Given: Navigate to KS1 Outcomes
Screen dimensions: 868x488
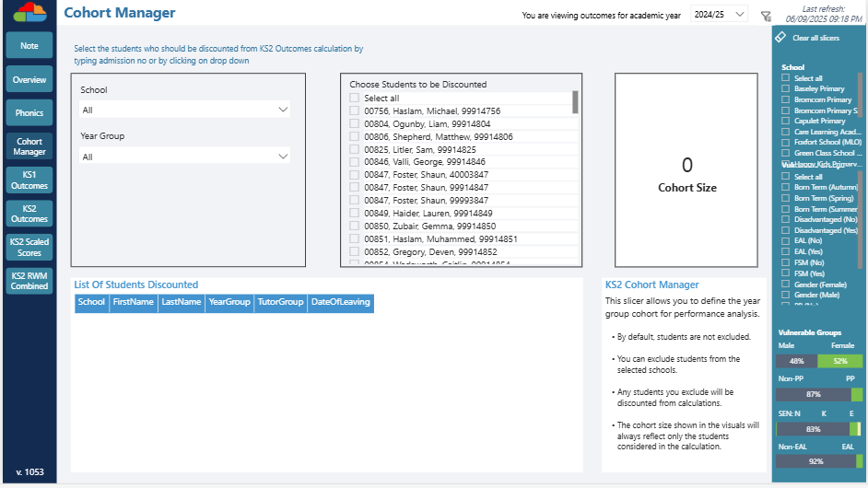Looking at the screenshot, I should coord(29,180).
